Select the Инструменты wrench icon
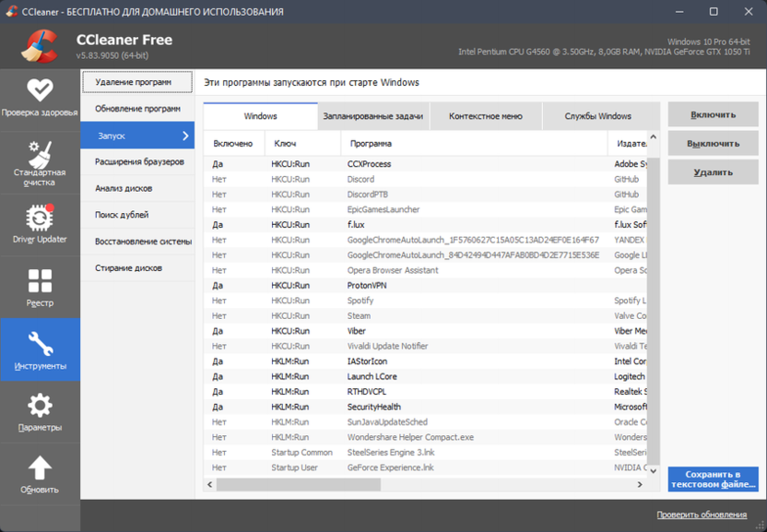The height and width of the screenshot is (532, 767). tap(40, 343)
